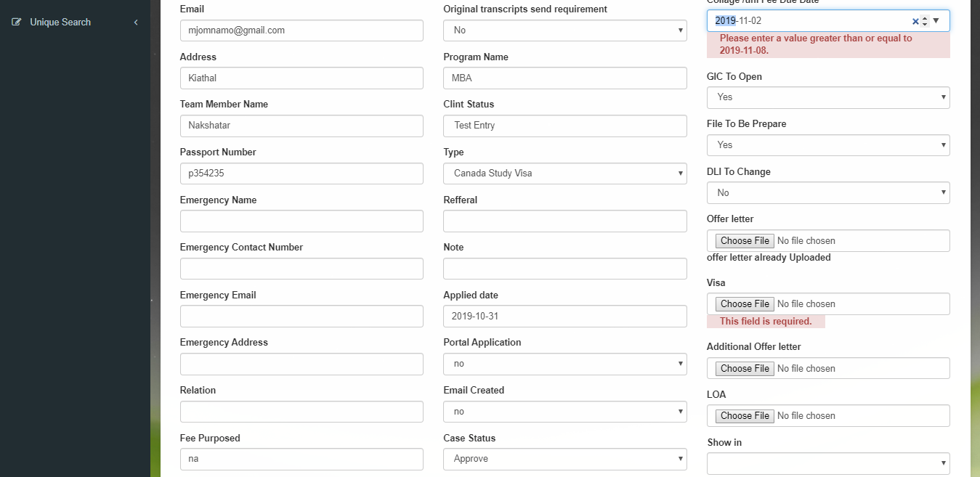This screenshot has width=980, height=477.
Task: Collapse the Unique Search sidebar chevron
Action: 136,23
